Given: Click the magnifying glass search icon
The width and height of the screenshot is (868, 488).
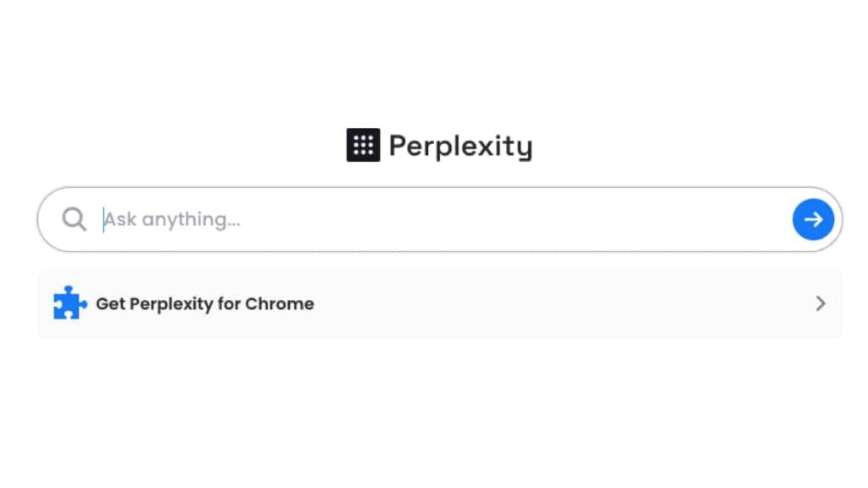Looking at the screenshot, I should point(75,219).
